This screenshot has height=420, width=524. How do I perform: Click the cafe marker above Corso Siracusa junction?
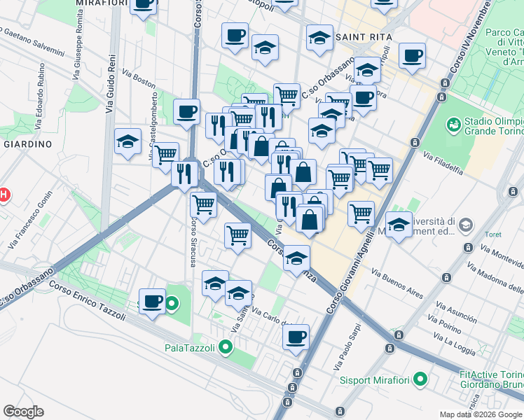click(x=187, y=115)
